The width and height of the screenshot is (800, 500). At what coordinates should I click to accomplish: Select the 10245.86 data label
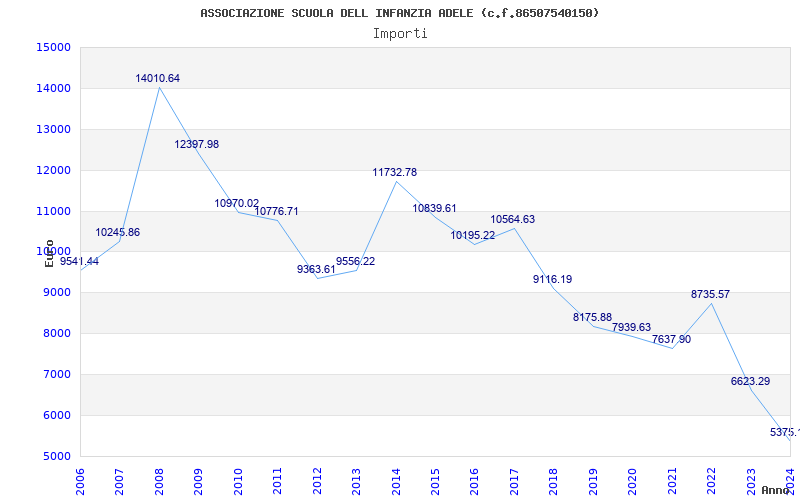117,233
